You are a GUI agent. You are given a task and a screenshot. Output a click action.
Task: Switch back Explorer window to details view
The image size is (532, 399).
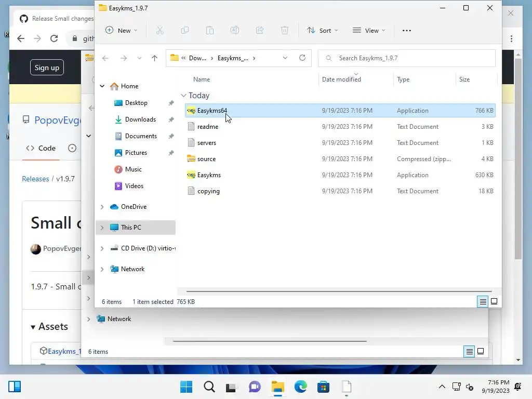(x=469, y=352)
